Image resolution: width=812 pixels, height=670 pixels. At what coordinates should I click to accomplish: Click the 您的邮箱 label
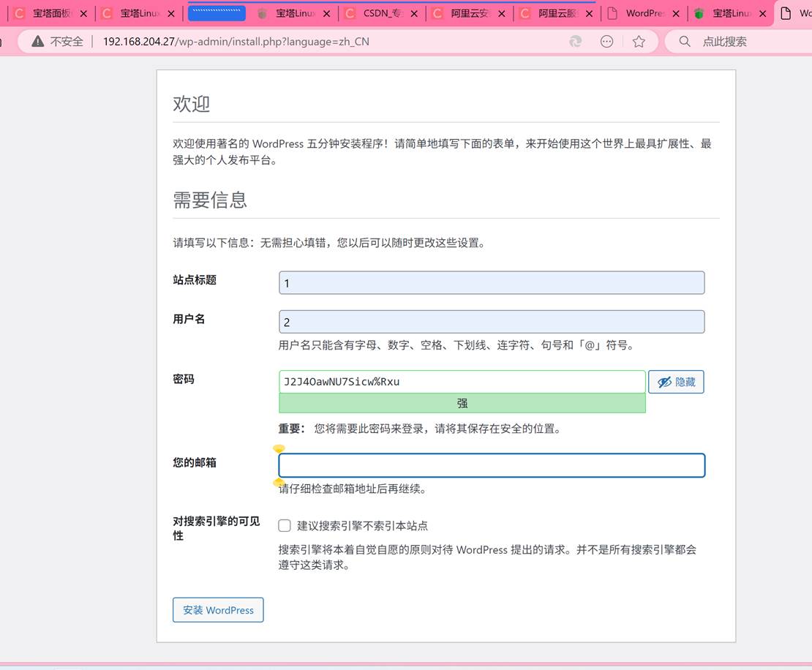[195, 462]
